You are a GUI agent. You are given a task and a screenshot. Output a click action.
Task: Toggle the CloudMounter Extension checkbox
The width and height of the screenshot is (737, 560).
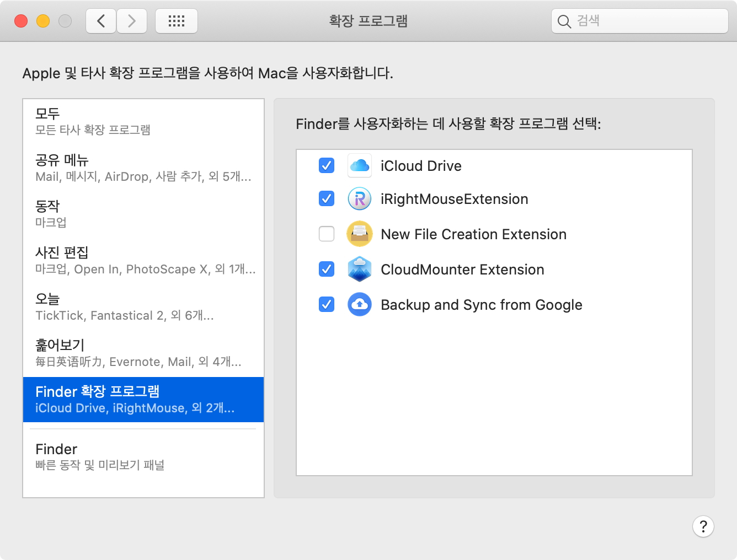[327, 269]
